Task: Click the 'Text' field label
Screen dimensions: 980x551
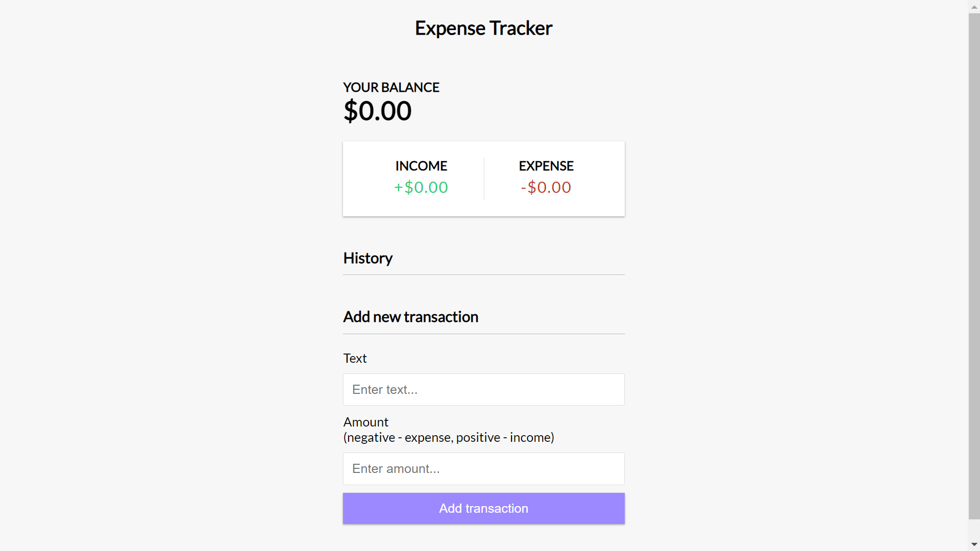Action: [355, 358]
